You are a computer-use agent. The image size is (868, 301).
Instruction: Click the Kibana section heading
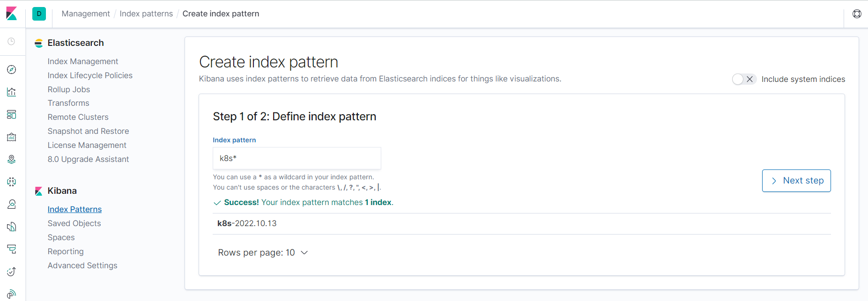pyautogui.click(x=62, y=191)
